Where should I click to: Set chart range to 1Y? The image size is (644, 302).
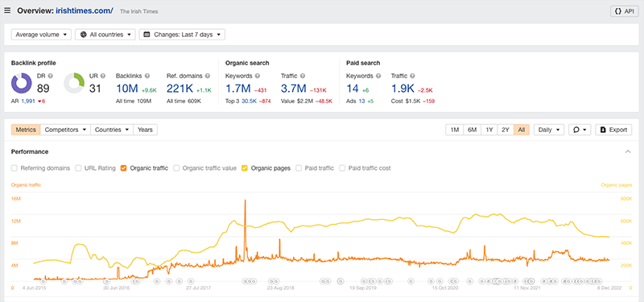coord(489,130)
